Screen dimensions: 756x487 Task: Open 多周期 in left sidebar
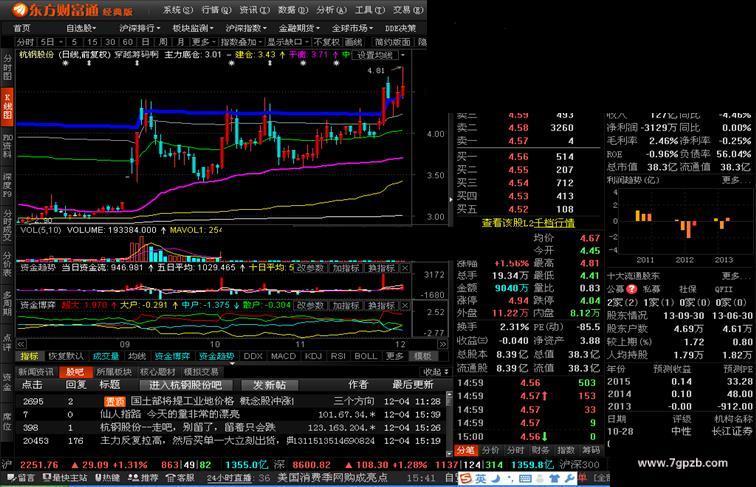7,304
